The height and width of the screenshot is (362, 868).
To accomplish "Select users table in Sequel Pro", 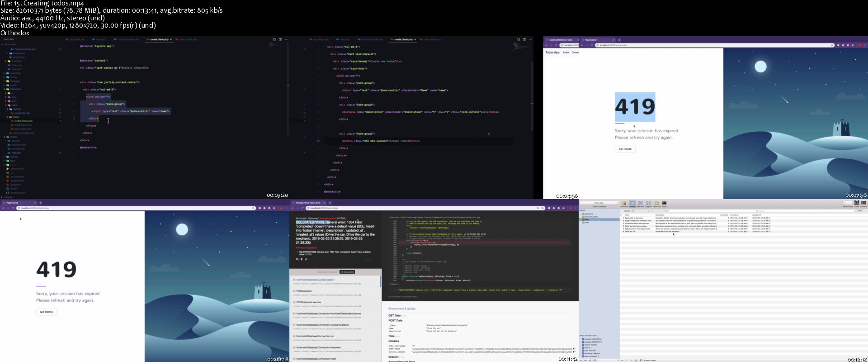I will (586, 223).
